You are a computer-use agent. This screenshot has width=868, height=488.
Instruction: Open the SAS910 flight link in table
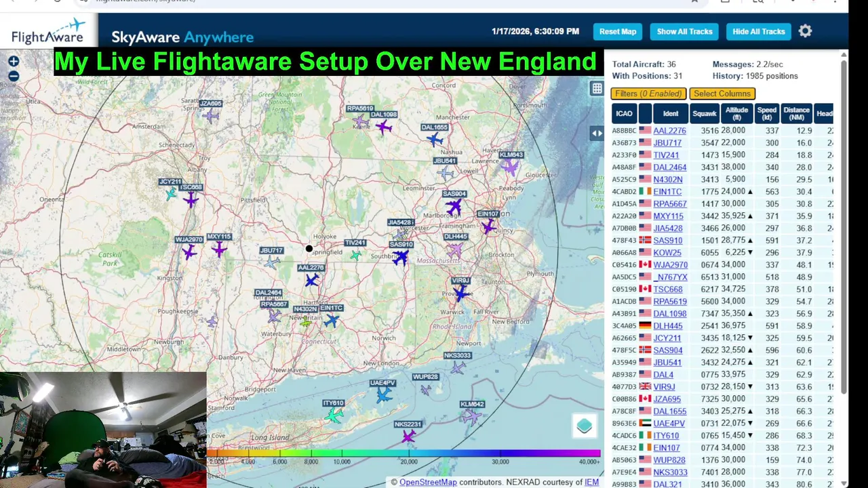[x=668, y=241]
